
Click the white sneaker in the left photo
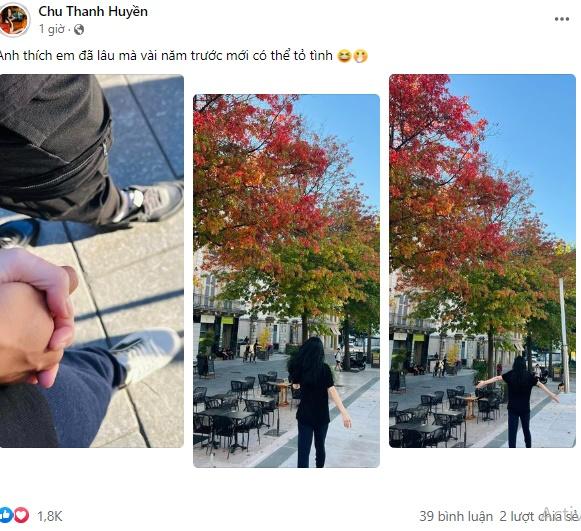point(147,355)
